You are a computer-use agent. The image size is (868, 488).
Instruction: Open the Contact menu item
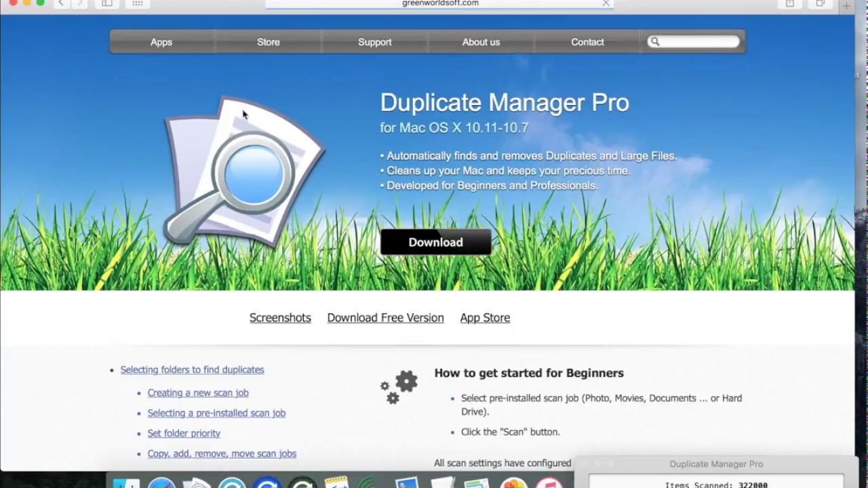click(x=587, y=42)
